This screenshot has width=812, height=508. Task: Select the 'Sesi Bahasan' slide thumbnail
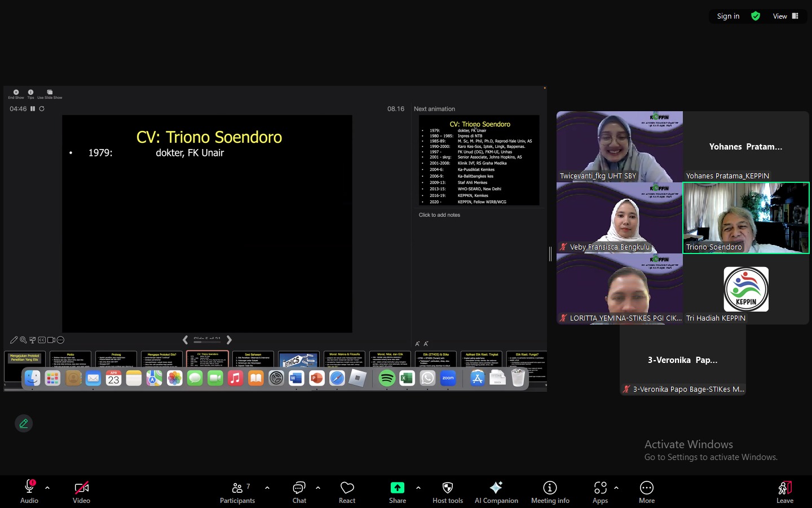tap(253, 360)
